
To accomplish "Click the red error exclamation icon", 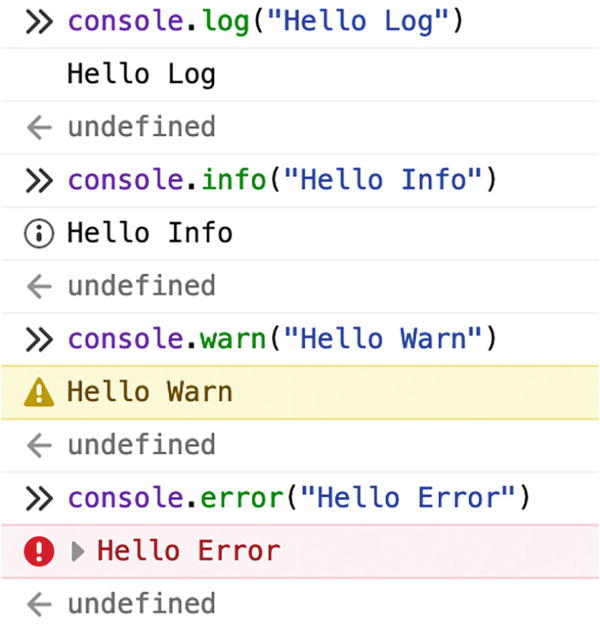I will (x=37, y=551).
